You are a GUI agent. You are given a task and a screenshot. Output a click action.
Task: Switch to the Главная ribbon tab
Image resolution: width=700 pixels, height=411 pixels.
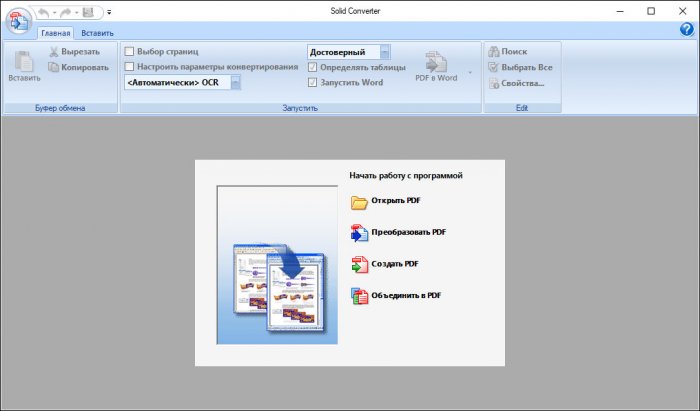[56, 33]
